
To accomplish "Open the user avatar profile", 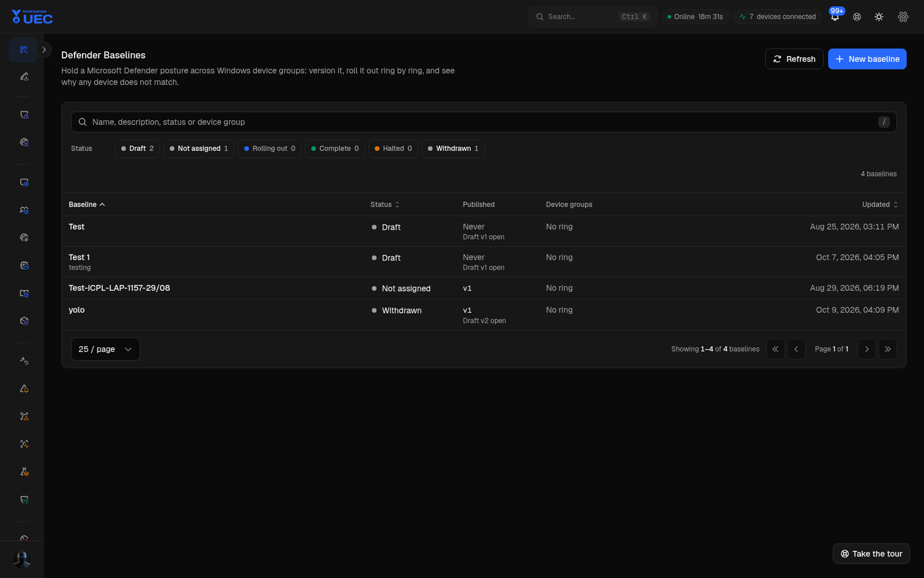I will (22, 560).
